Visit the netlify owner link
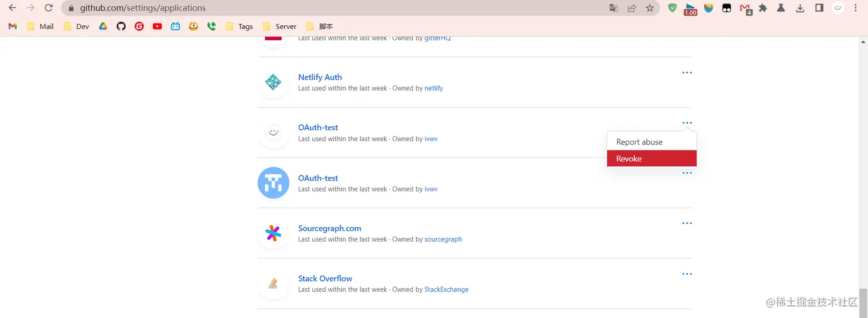 pos(433,88)
